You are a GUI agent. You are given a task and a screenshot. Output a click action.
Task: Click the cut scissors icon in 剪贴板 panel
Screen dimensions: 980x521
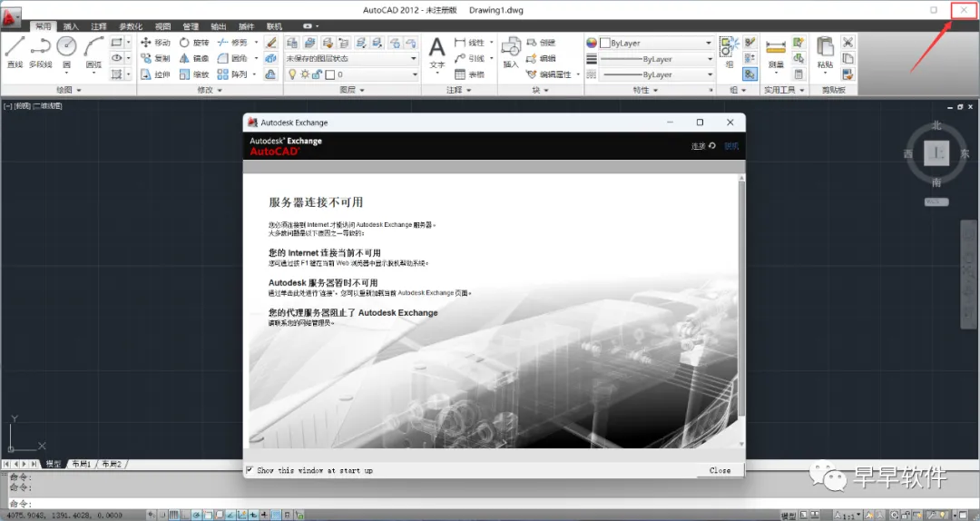848,43
